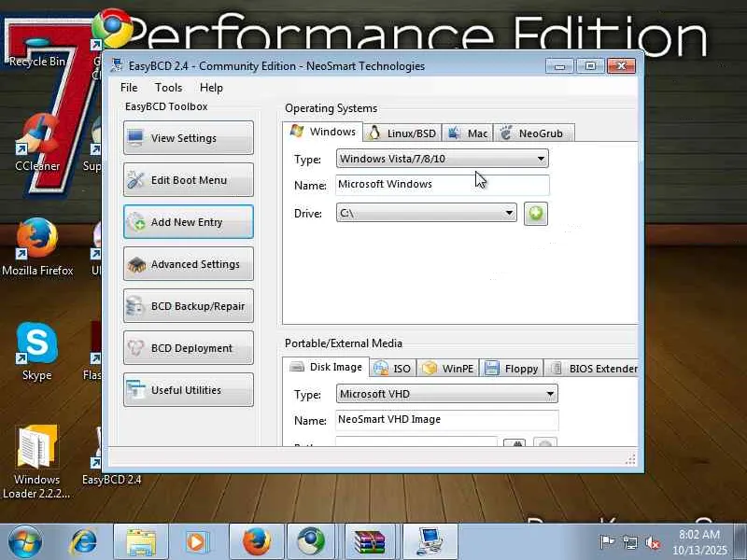Open the WinRAR taskbar icon

(370, 542)
